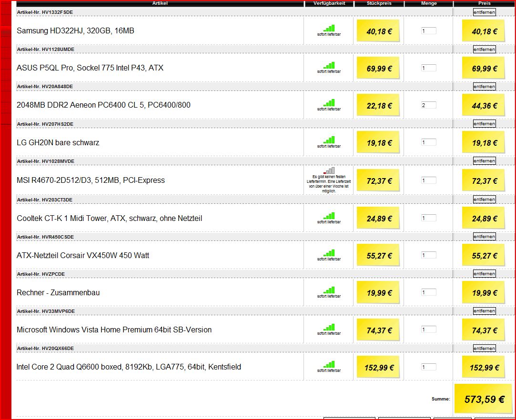
Task: Click unit price 22,18 € for DDR2 Aeneon
Action: coord(378,105)
